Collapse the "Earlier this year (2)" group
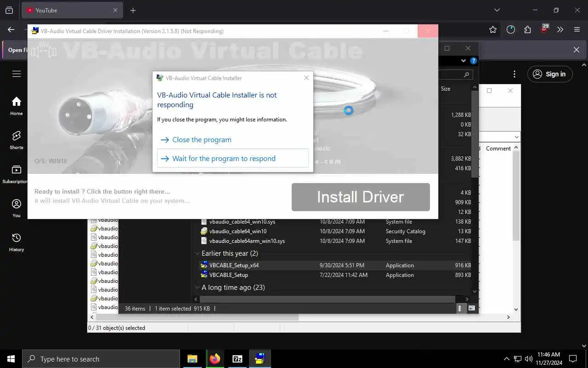This screenshot has width=588, height=368. pos(198,253)
